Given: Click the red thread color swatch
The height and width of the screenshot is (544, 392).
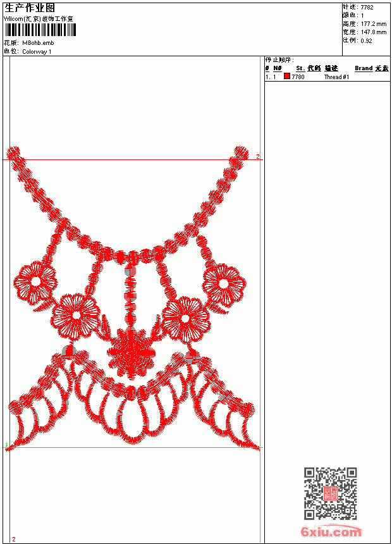Looking at the screenshot, I should [287, 76].
